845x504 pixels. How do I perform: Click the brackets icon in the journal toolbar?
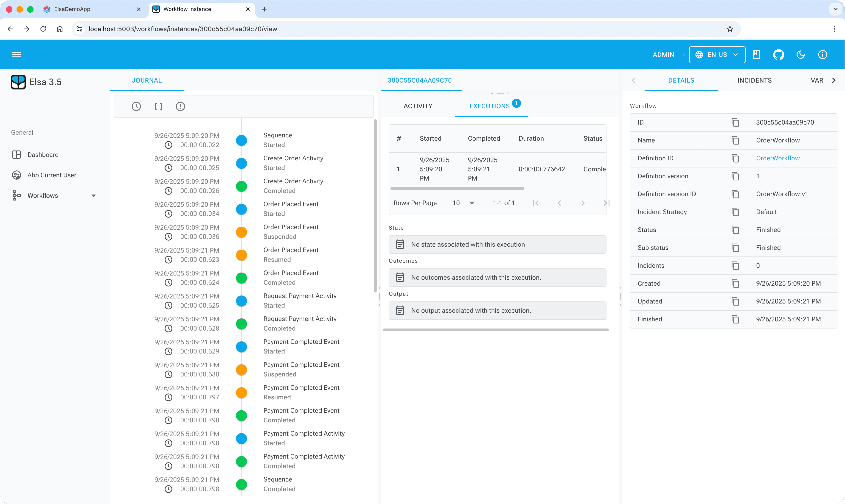click(x=158, y=106)
